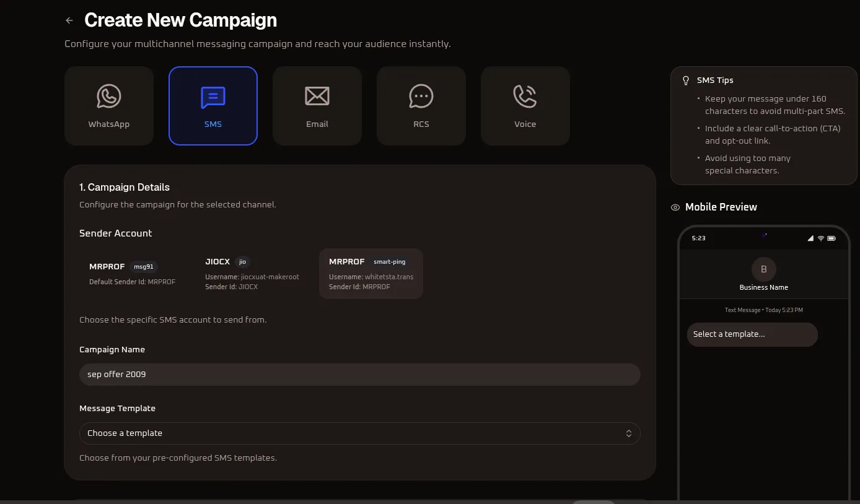Click 'Text Message • Today 5:23 PM' text
This screenshot has height=504, width=860.
click(x=764, y=310)
